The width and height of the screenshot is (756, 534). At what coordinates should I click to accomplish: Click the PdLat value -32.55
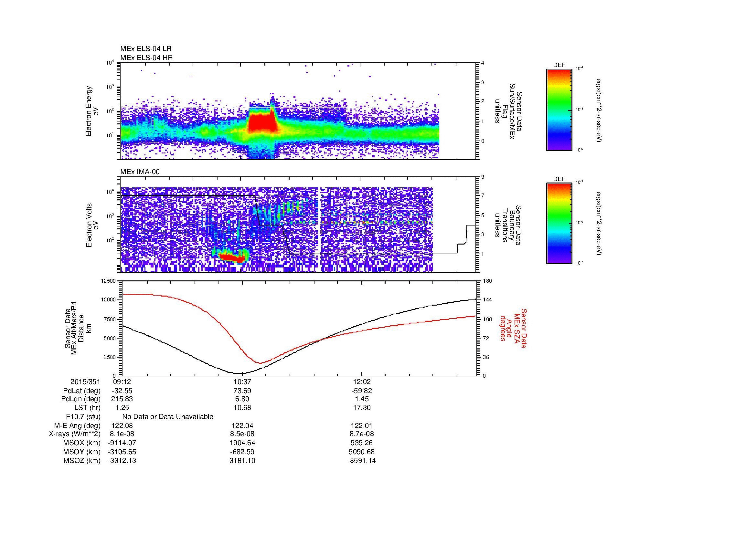[x=122, y=391]
